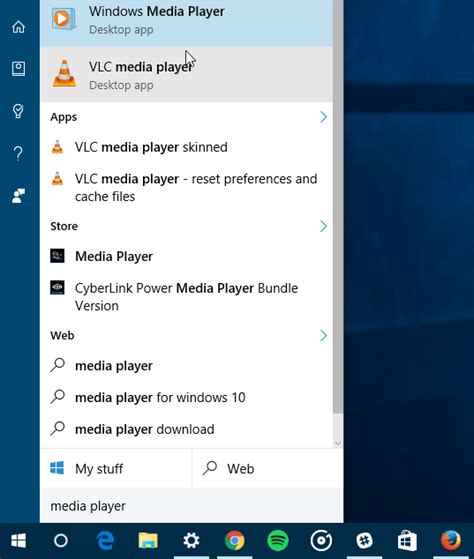Open CyberLink Power Media Player Bundle Version
This screenshot has height=559, width=474.
[186, 297]
